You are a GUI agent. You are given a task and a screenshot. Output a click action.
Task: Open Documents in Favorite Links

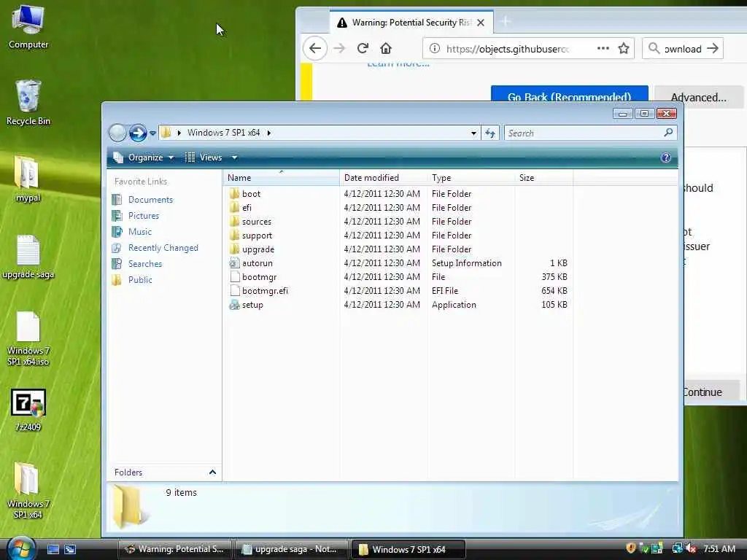pos(150,200)
